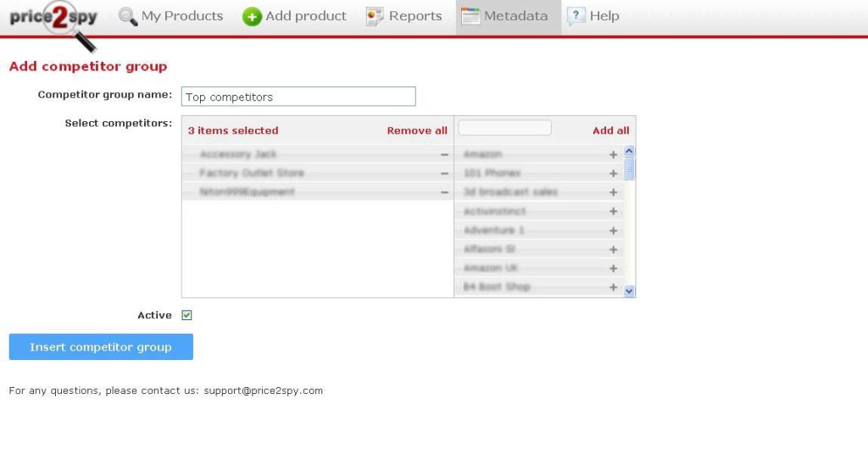Click the competitor list scrollbar thumb
The height and width of the screenshot is (476, 868).
[629, 169]
